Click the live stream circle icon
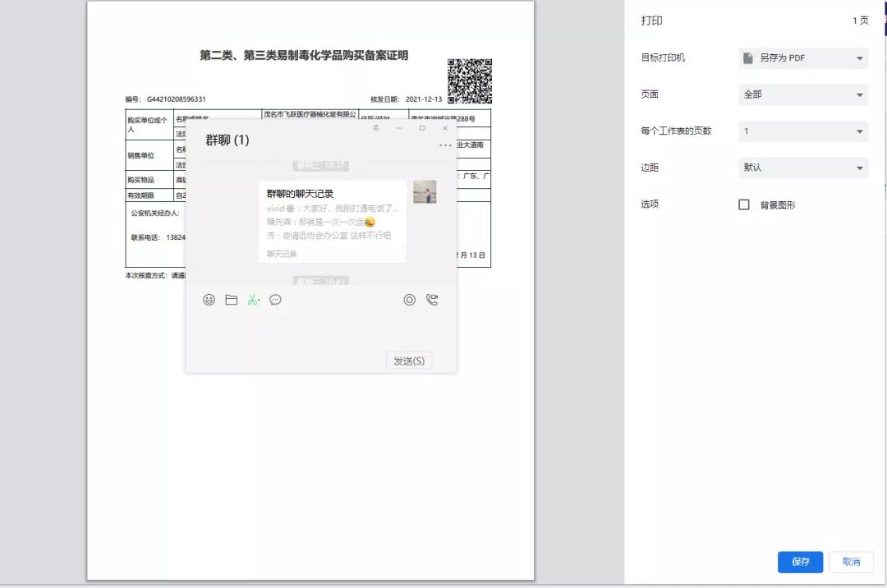This screenshot has width=887, height=588. tap(410, 300)
